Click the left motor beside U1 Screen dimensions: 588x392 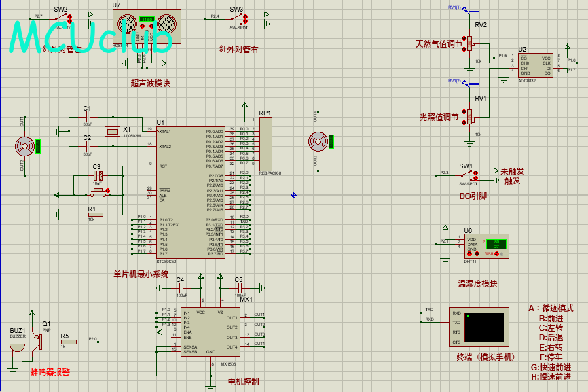pyautogui.click(x=25, y=145)
